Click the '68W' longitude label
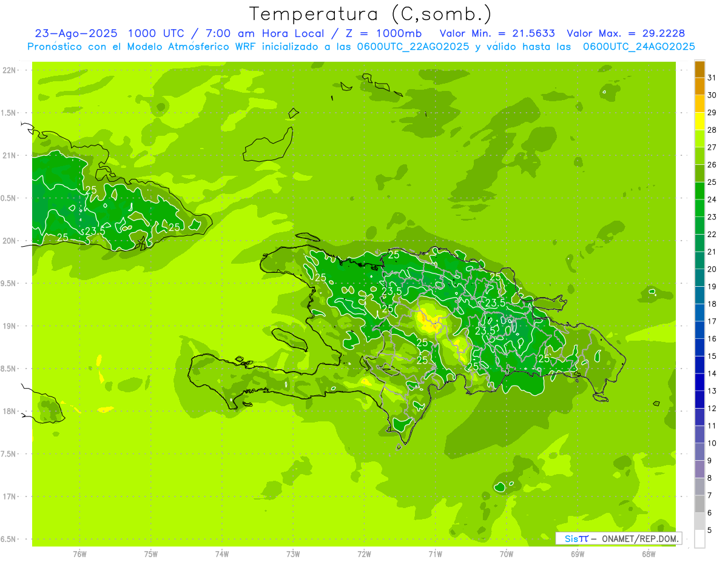 pos(649,554)
